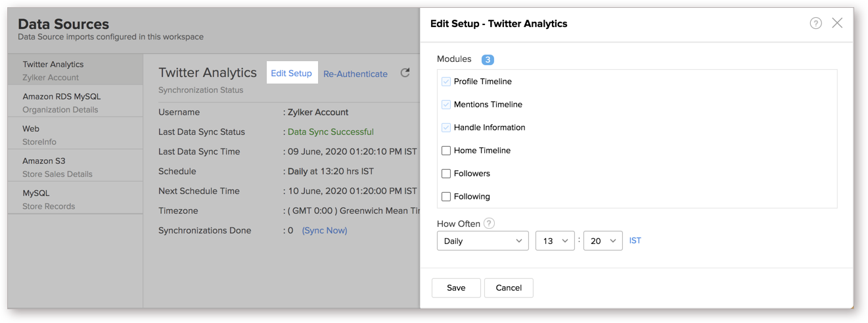868x323 pixels.
Task: Toggle the Profile Timeline checkbox
Action: click(x=446, y=82)
